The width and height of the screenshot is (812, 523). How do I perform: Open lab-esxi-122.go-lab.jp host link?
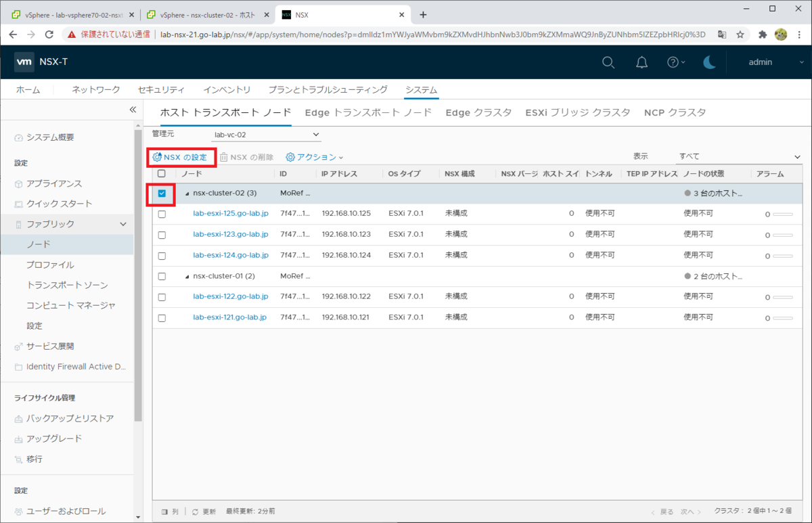pos(231,297)
